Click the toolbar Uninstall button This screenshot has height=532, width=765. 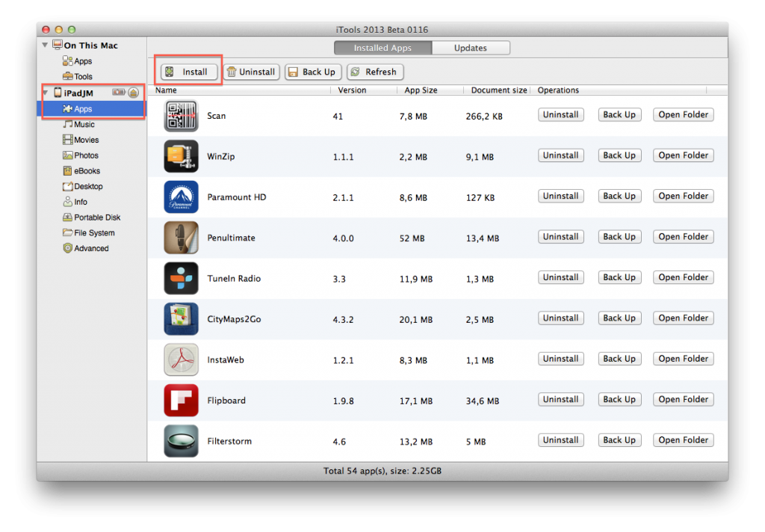pyautogui.click(x=252, y=72)
